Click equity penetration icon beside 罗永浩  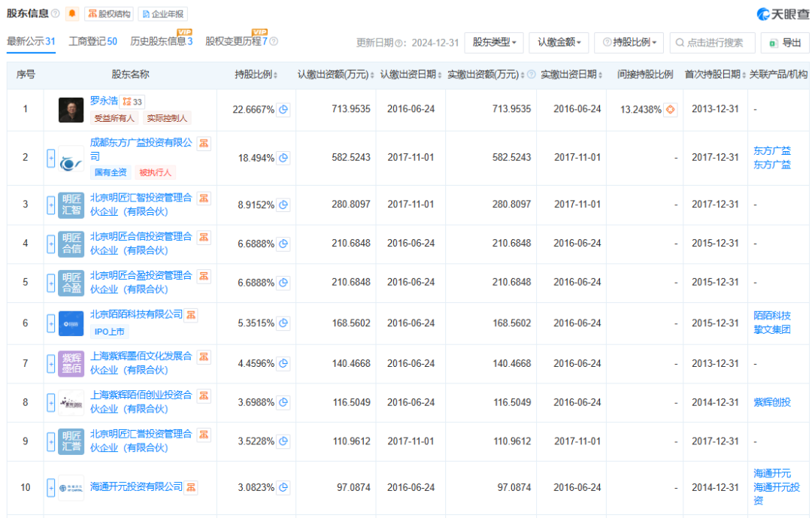[x=127, y=101]
